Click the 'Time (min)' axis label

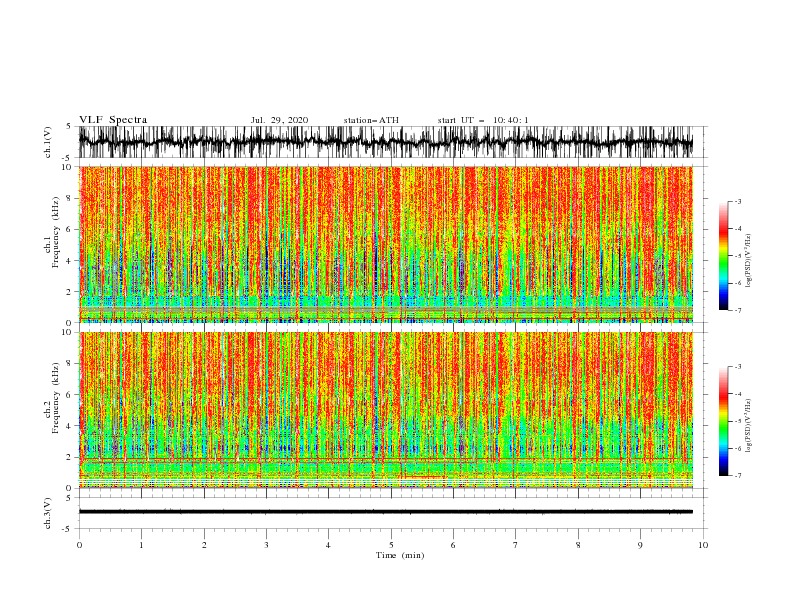(x=400, y=555)
